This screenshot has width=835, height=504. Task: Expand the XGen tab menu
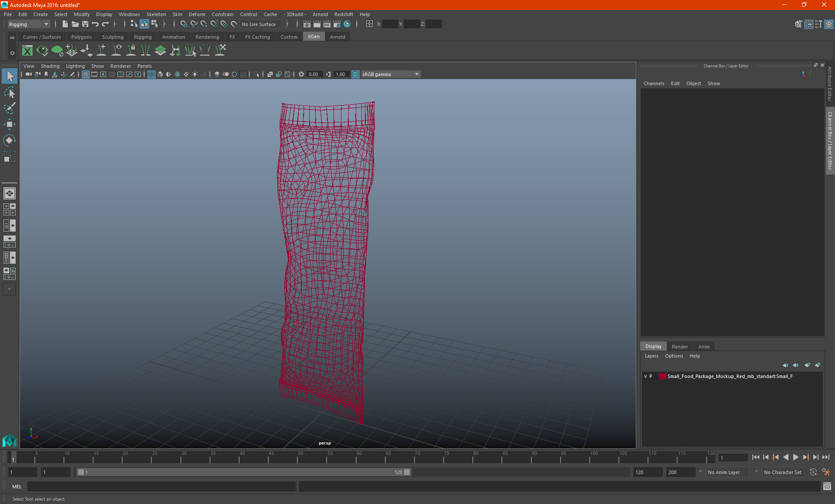313,37
